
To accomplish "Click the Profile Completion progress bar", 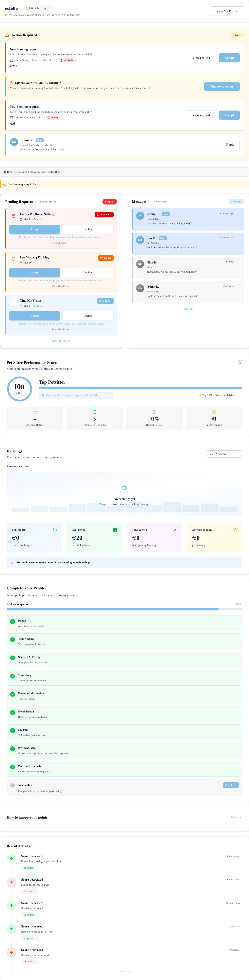I will coord(124,609).
